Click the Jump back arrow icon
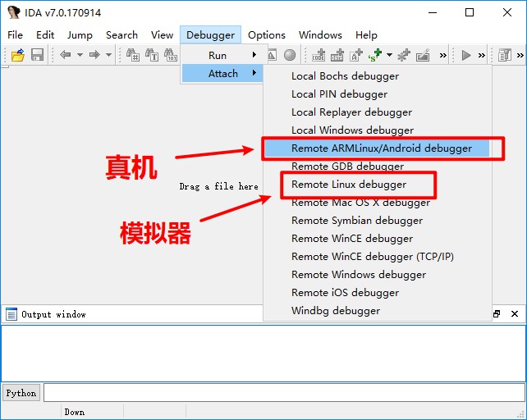 pos(66,55)
